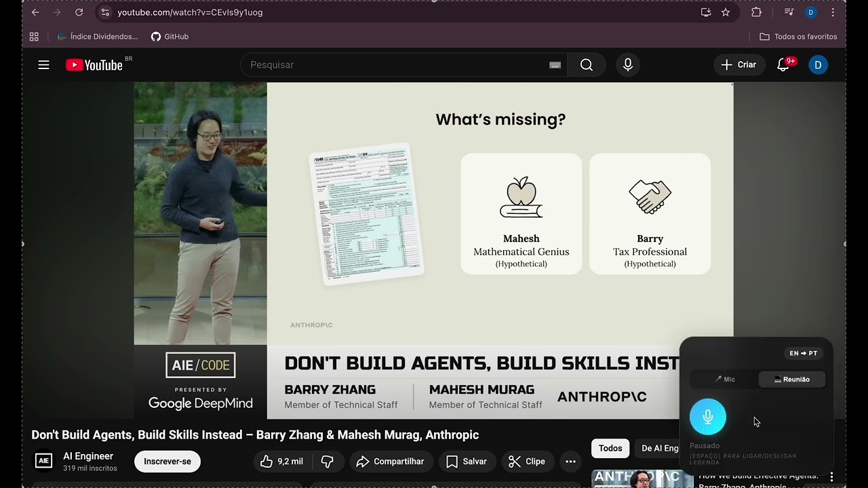Toggle the round blue microphone button
The height and width of the screenshot is (488, 868).
[x=707, y=417]
